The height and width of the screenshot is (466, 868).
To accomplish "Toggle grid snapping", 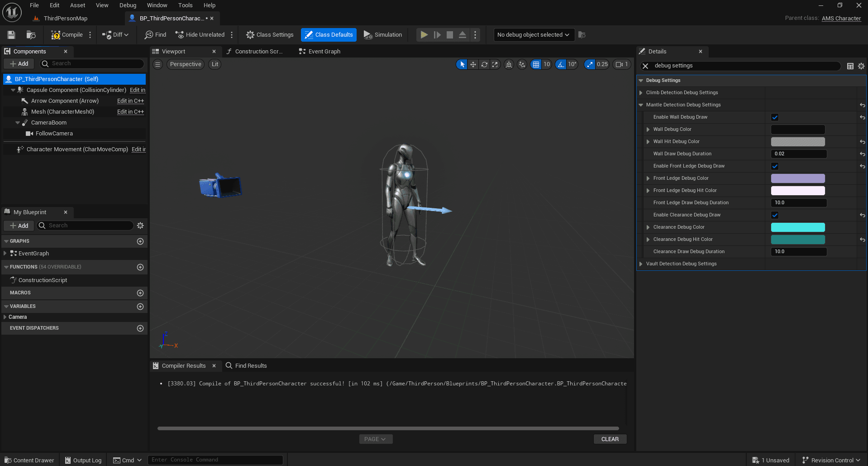I will (x=536, y=64).
